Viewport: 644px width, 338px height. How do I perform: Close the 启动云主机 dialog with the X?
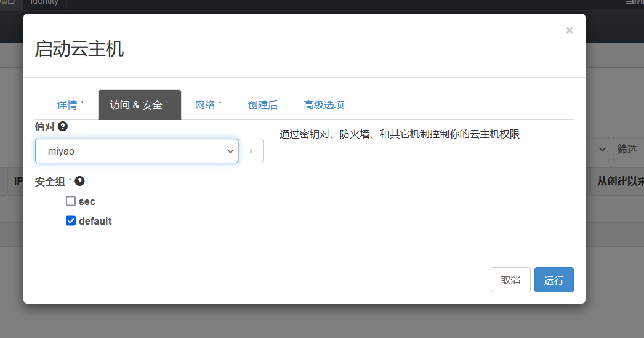pyautogui.click(x=570, y=30)
